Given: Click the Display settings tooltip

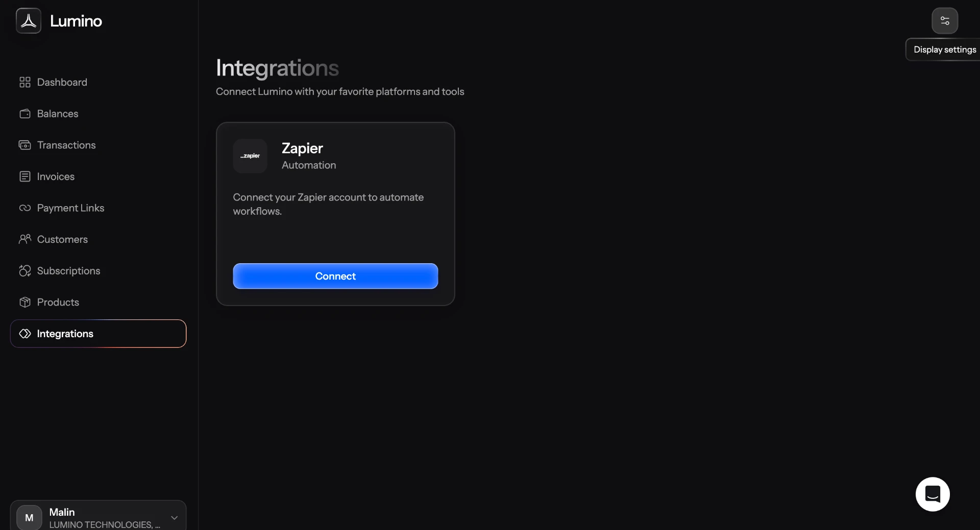Looking at the screenshot, I should 943,49.
